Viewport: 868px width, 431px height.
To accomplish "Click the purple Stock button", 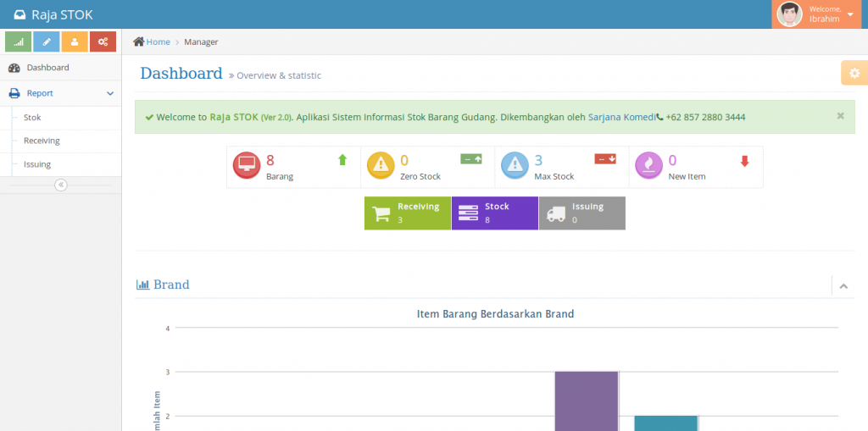I will click(495, 213).
